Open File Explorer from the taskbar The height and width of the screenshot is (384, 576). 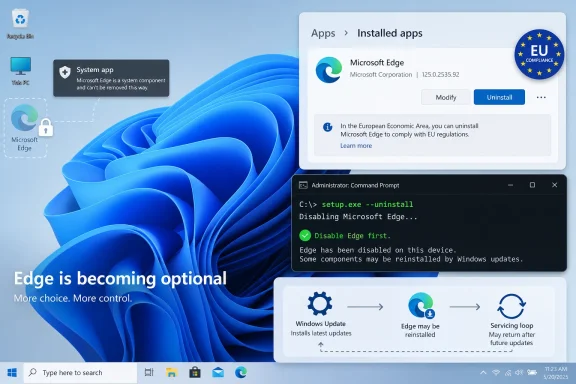pos(172,373)
